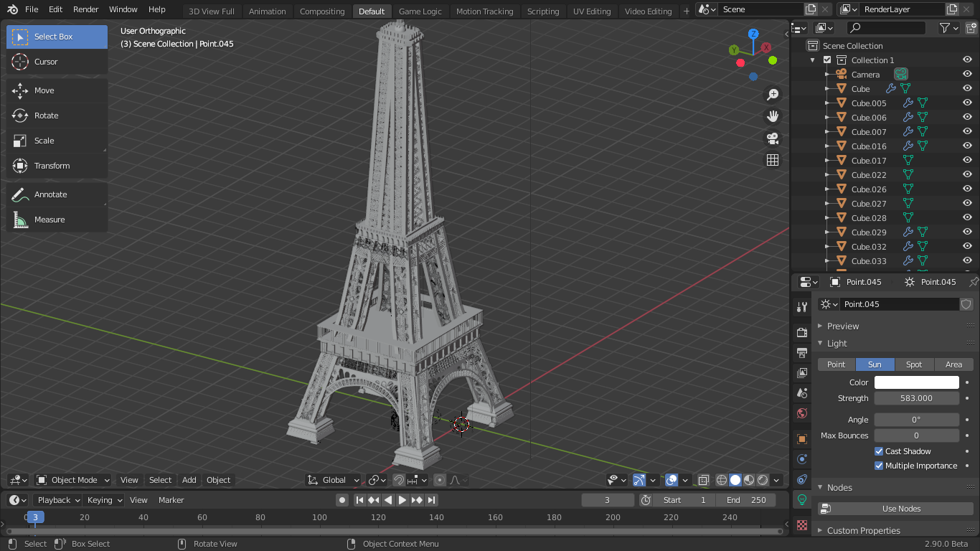Viewport: 980px width, 551px height.
Task: Click the zoom magnifier viewport icon
Action: pyautogui.click(x=773, y=95)
